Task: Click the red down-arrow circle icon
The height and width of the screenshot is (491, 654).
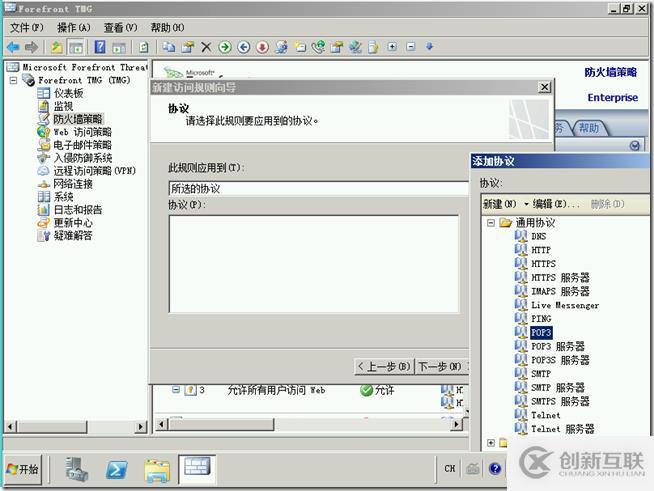Action: [x=262, y=47]
